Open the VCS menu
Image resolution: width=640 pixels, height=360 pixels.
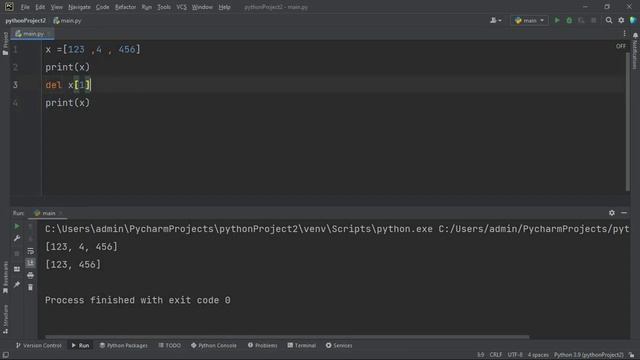coord(181,7)
